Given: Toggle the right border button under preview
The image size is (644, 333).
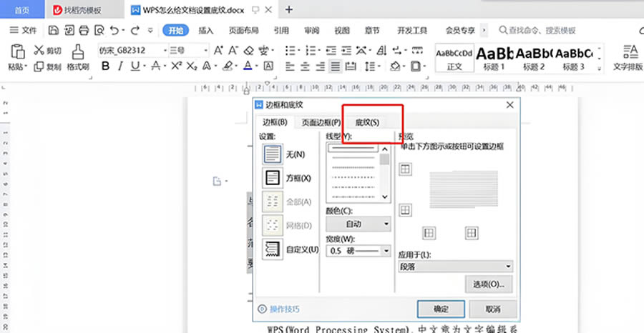Looking at the screenshot, I should tap(472, 233).
